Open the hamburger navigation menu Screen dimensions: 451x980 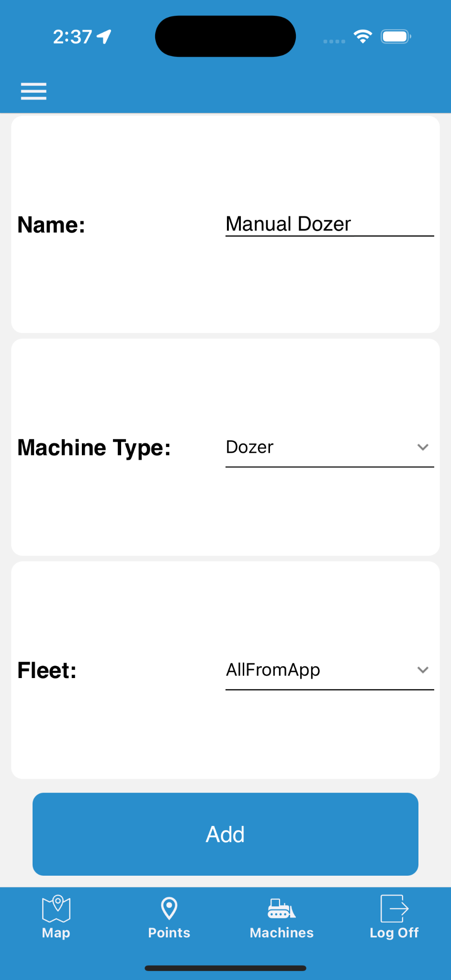pos(34,91)
